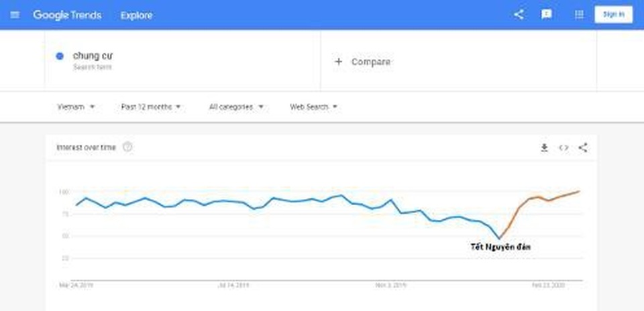Image resolution: width=644 pixels, height=311 pixels.
Task: Click the Tết Nguyên đán low point on chart
Action: (499, 237)
